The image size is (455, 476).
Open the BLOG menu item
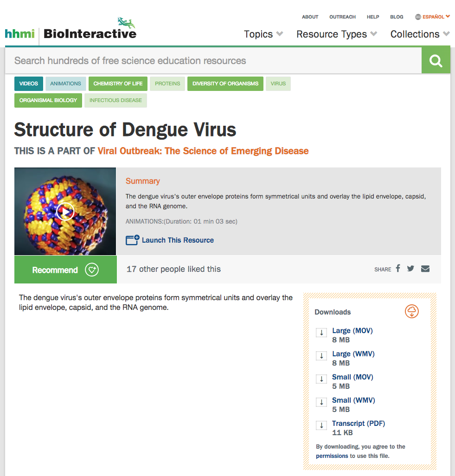[x=397, y=17]
